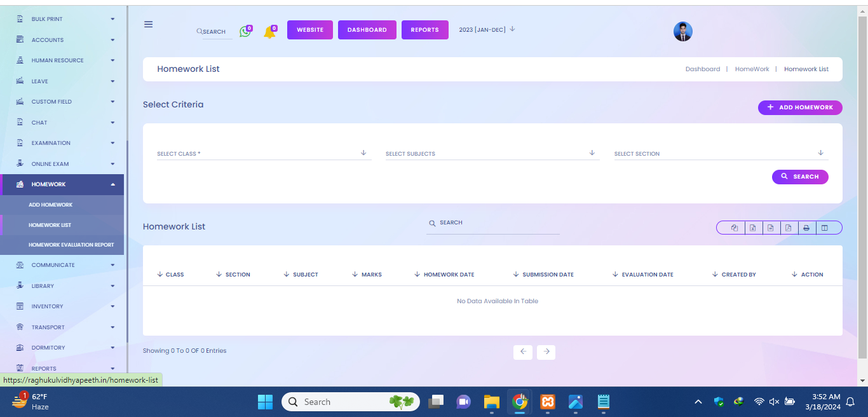The image size is (868, 417).
Task: Click the Add Homework button
Action: (x=799, y=107)
